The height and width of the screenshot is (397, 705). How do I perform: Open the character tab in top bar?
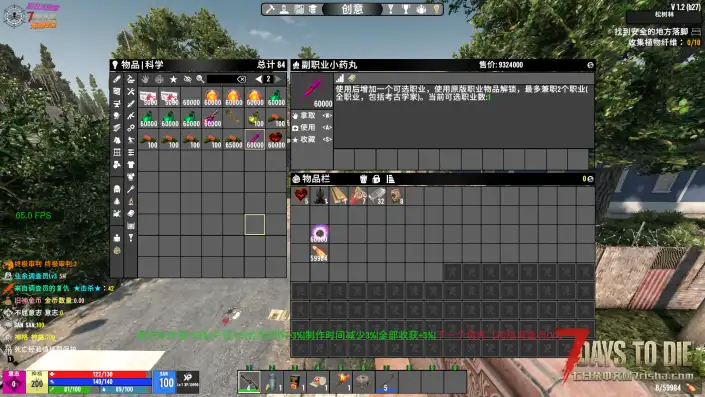click(285, 9)
